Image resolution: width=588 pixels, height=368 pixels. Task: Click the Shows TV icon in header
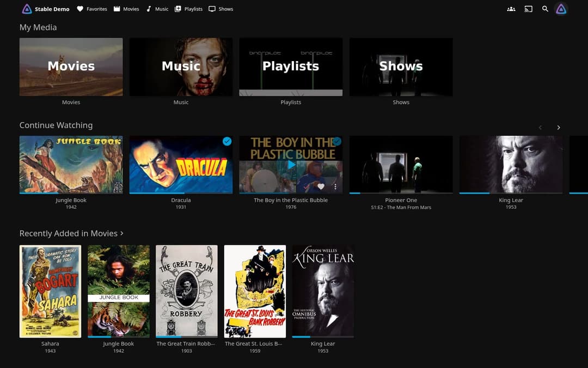[212, 9]
